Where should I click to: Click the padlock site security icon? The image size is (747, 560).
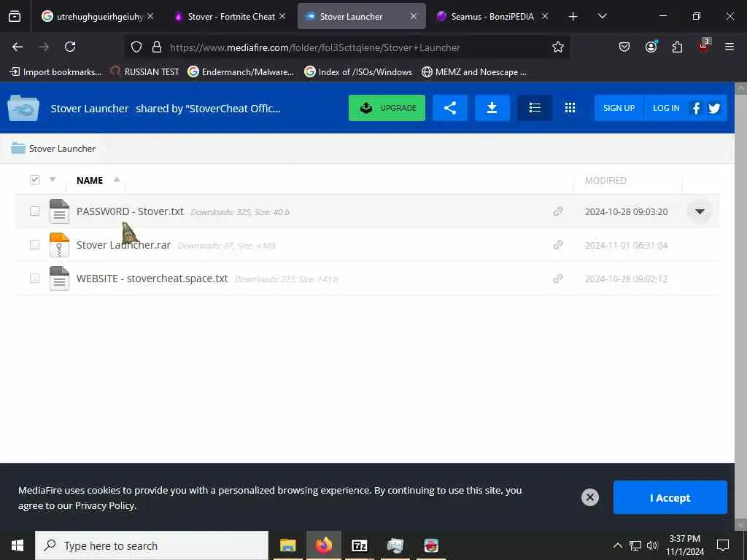click(x=157, y=47)
